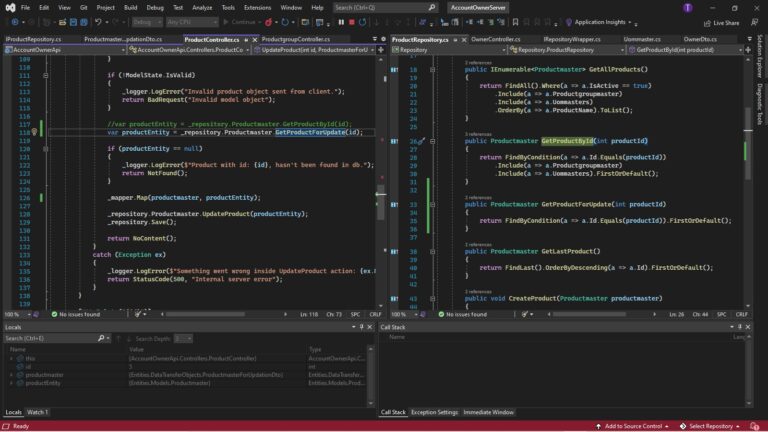Switch to the OwnerController.cs tab

496,39
